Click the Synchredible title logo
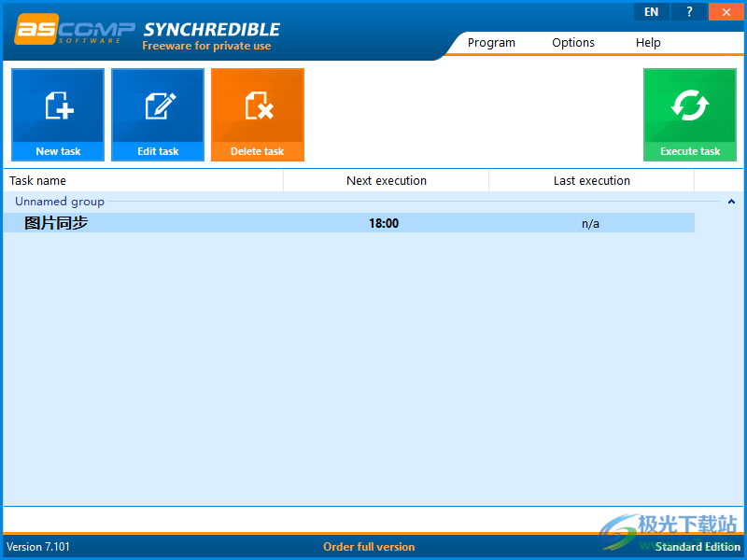 click(x=210, y=28)
